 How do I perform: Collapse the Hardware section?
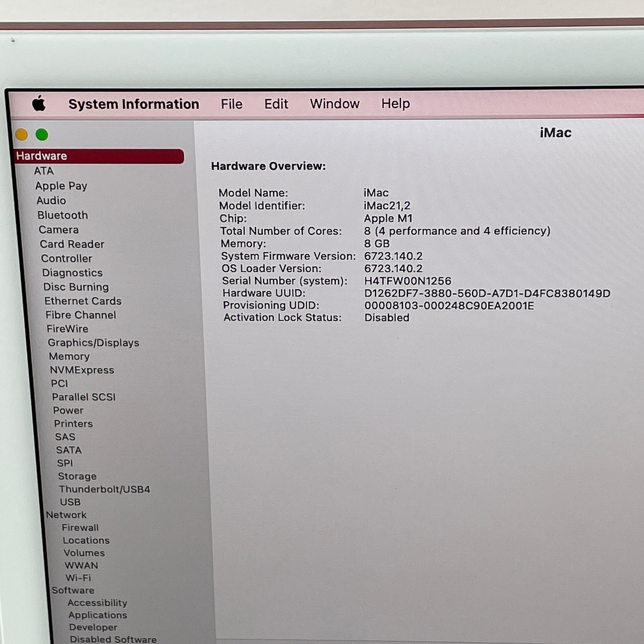point(41,156)
